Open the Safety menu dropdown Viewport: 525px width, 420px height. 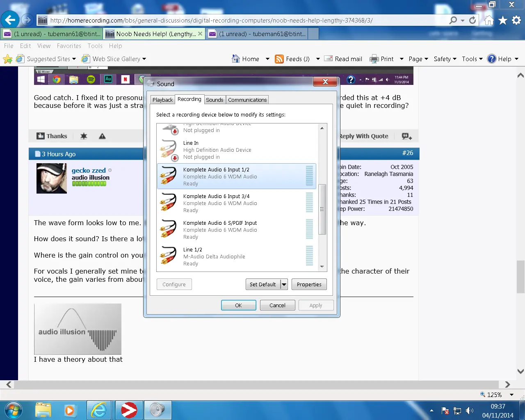coord(445,59)
